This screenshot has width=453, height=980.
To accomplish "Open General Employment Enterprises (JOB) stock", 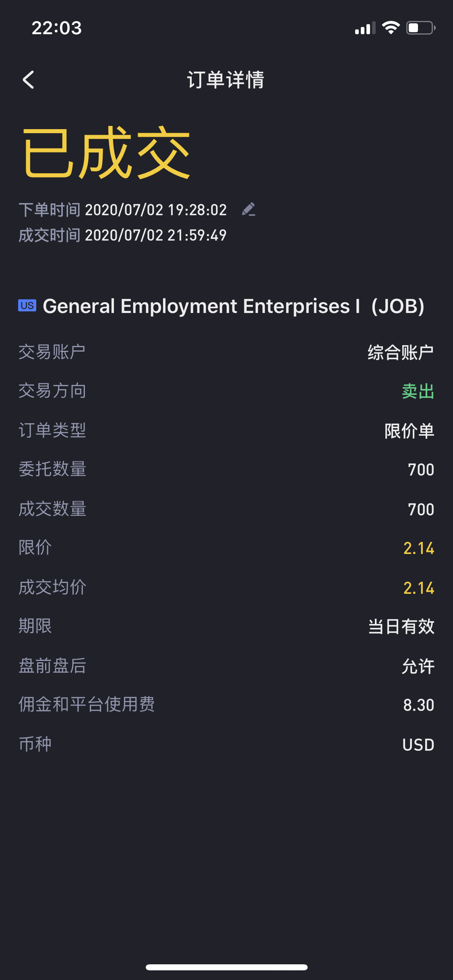I will coord(234,306).
